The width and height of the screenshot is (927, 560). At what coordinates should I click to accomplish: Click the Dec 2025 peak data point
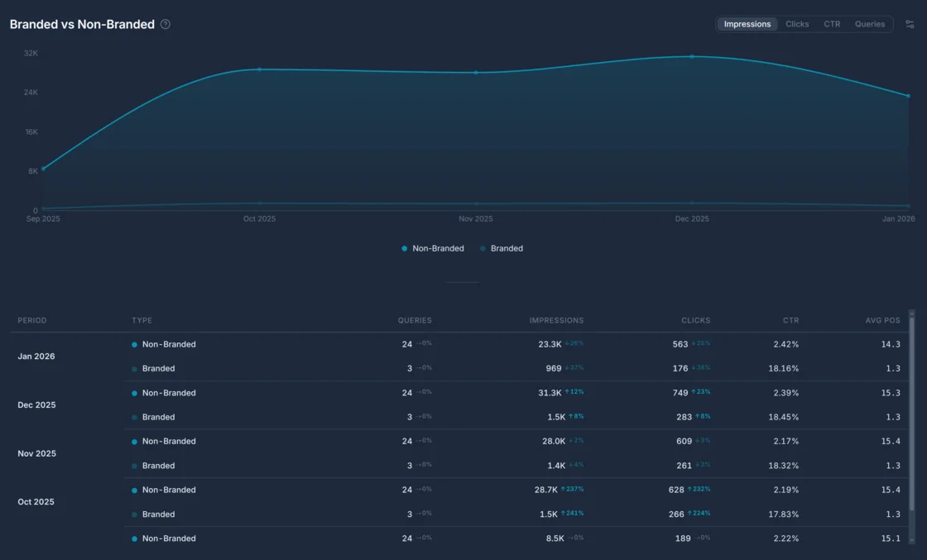pos(692,56)
